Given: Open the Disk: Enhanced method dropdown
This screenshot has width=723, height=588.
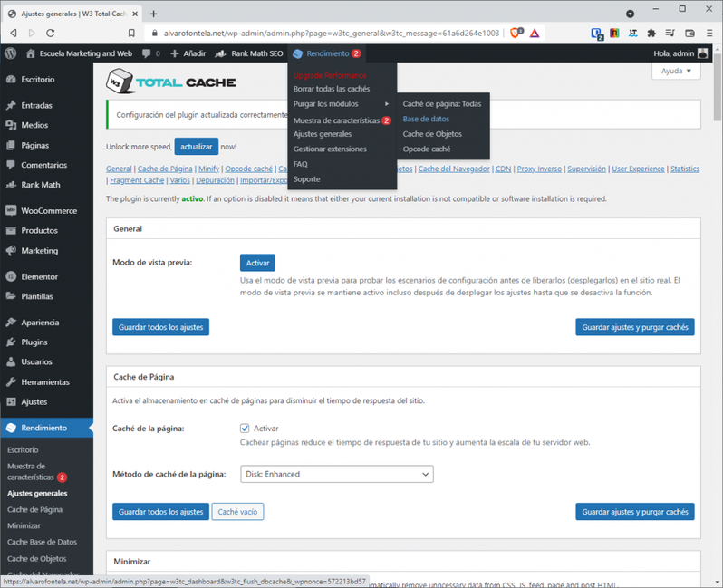Looking at the screenshot, I should click(337, 474).
